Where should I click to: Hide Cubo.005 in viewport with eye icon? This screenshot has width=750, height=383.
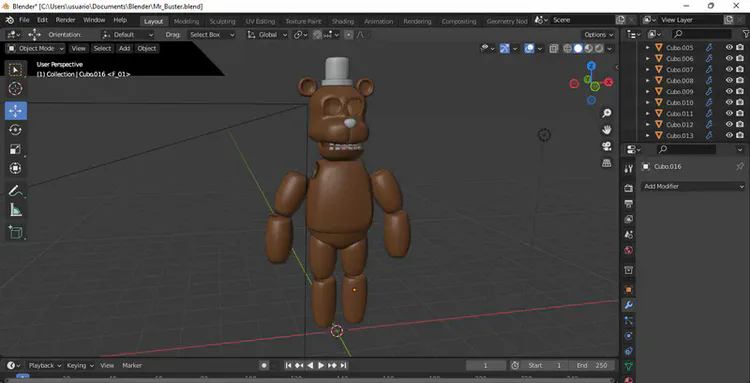pos(729,47)
